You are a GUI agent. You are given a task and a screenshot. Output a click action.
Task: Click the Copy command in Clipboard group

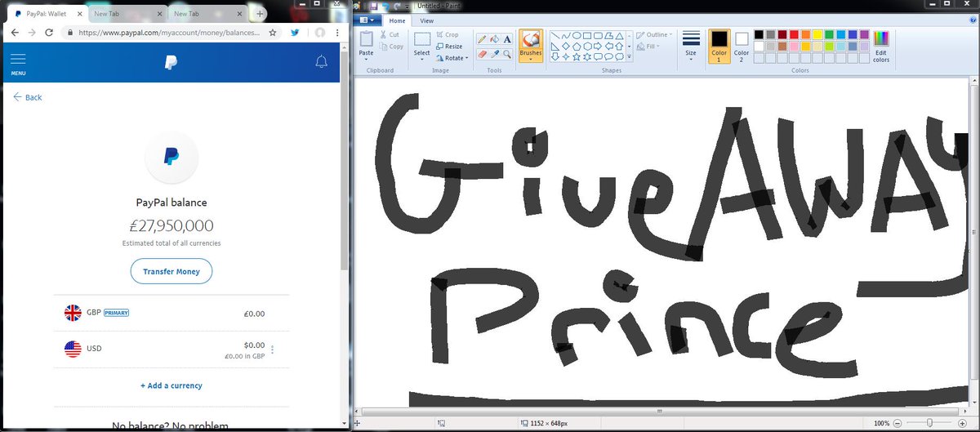pyautogui.click(x=391, y=47)
